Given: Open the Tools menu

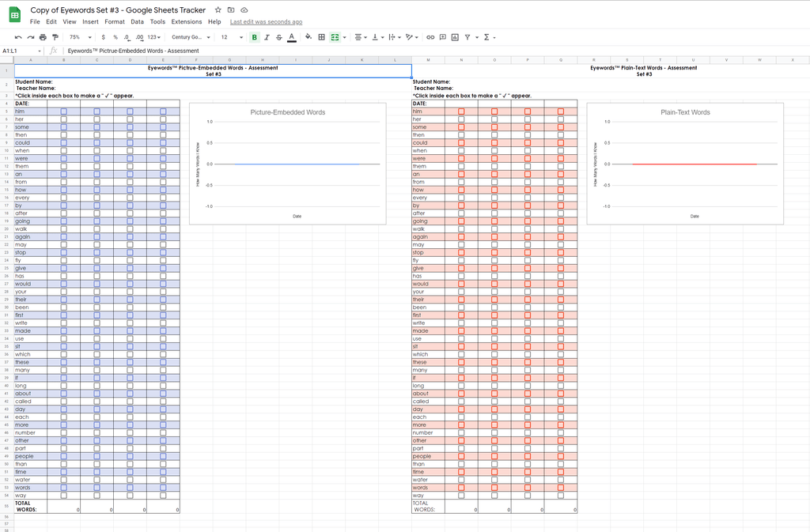Looking at the screenshot, I should point(157,21).
